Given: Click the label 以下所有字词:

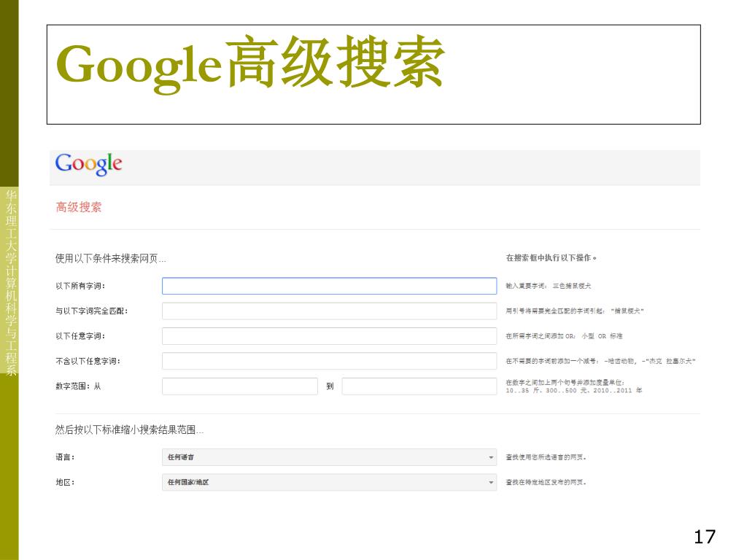Looking at the screenshot, I should (80, 286).
